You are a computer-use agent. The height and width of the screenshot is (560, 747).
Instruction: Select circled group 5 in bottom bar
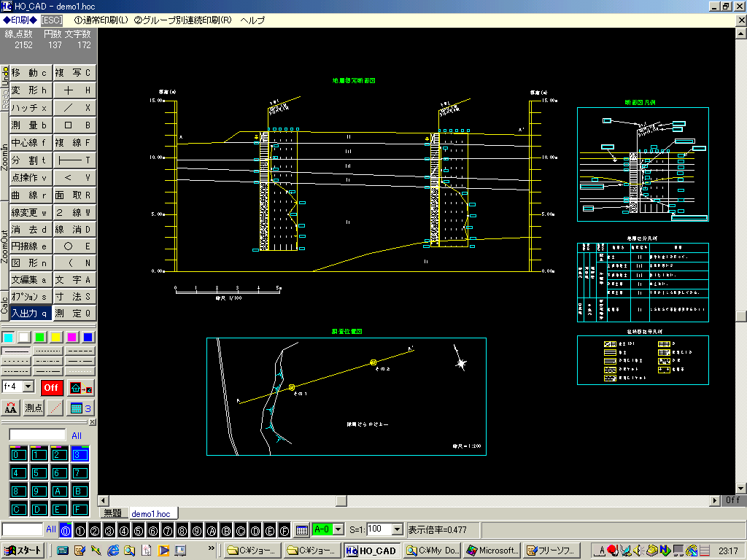coord(139,531)
